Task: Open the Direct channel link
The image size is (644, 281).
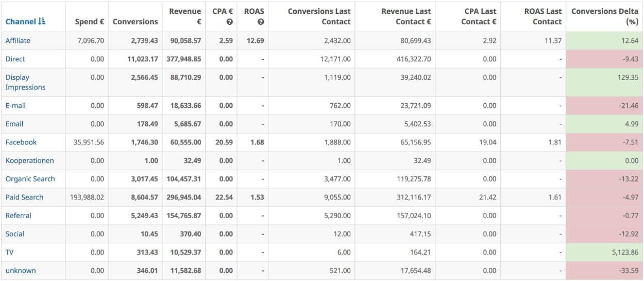Action: point(15,59)
